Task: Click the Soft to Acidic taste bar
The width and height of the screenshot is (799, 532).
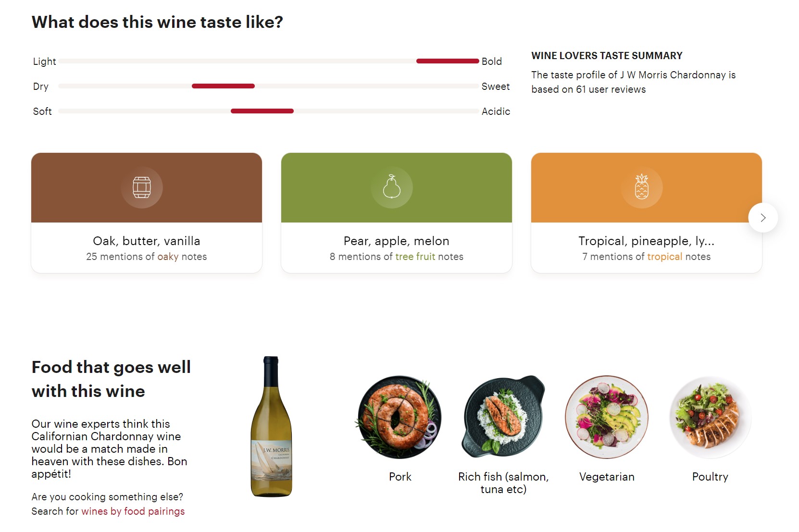Action: (269, 111)
